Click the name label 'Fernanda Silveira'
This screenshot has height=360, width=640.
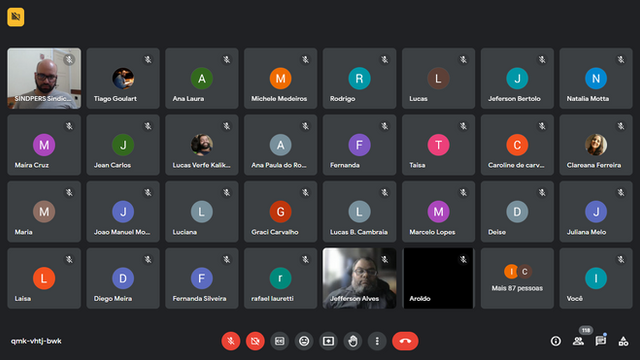click(x=199, y=298)
